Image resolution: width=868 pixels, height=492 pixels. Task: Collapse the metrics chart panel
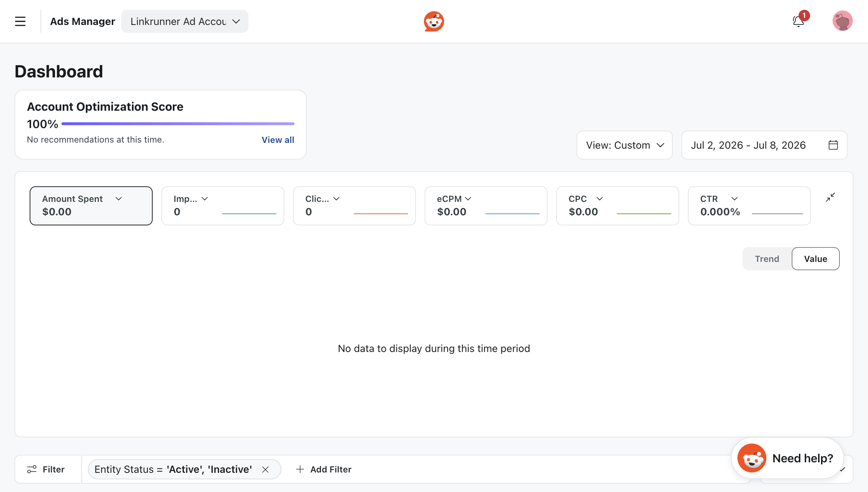pyautogui.click(x=830, y=197)
